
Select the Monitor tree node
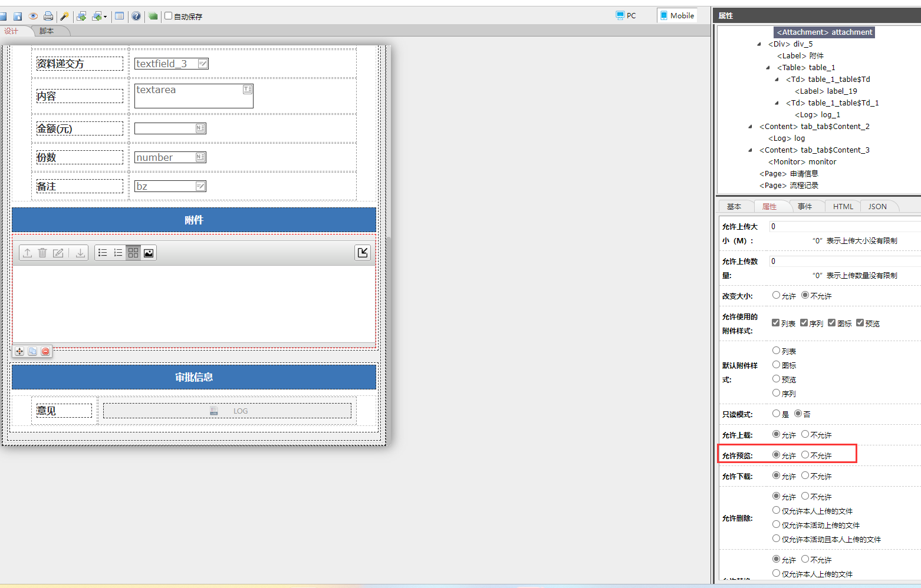pos(802,162)
